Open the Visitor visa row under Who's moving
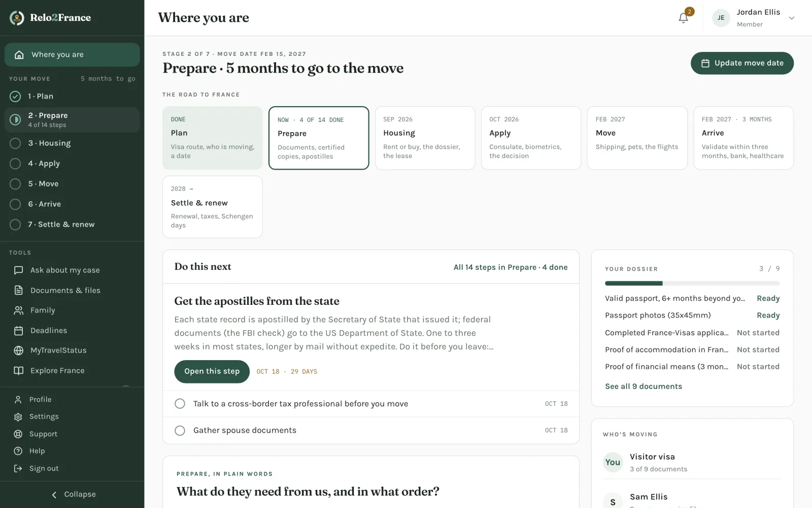Image resolution: width=812 pixels, height=508 pixels. pyautogui.click(x=692, y=462)
